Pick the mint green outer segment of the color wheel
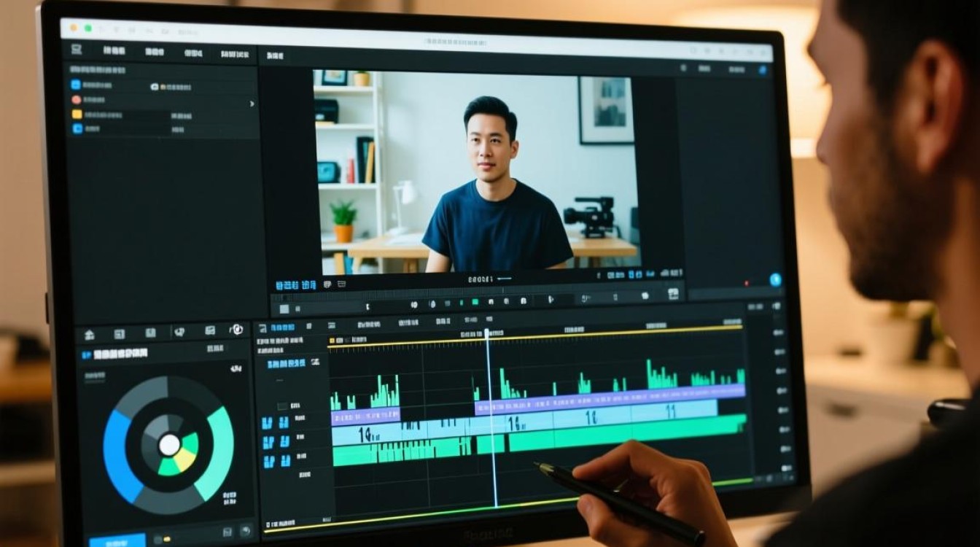The width and height of the screenshot is (980, 547). click(x=219, y=452)
